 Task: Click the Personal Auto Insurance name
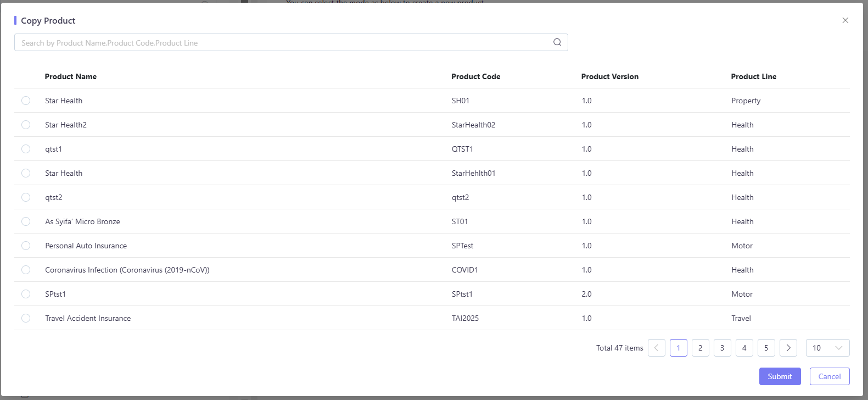[86, 246]
